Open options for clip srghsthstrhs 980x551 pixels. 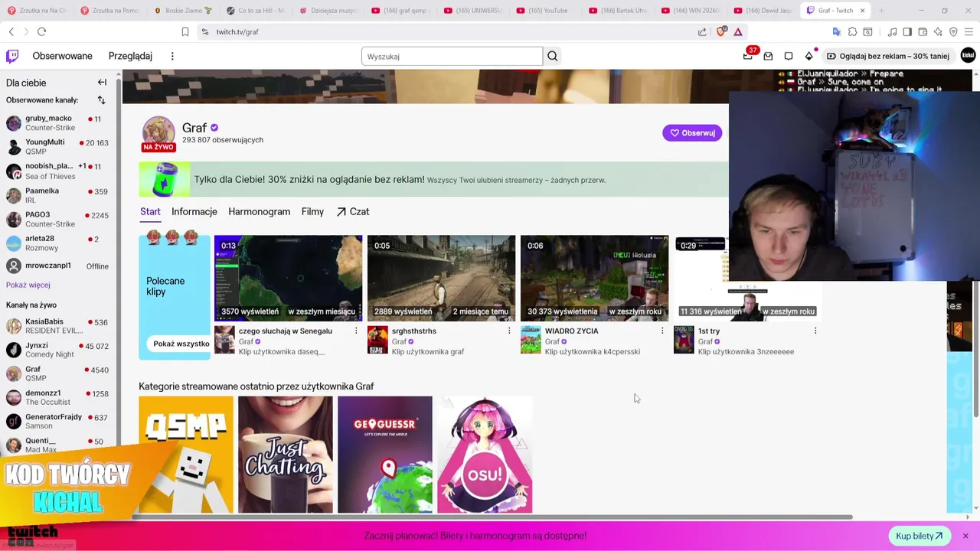pos(509,331)
